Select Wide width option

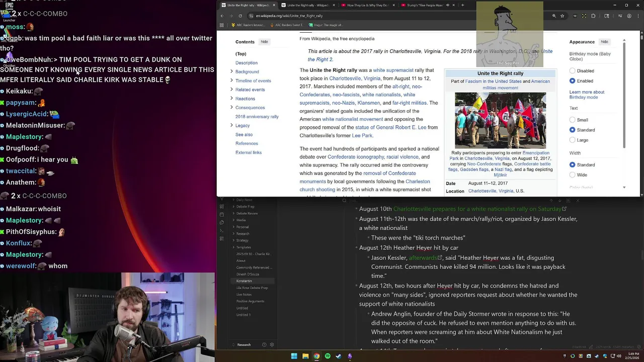click(x=572, y=175)
